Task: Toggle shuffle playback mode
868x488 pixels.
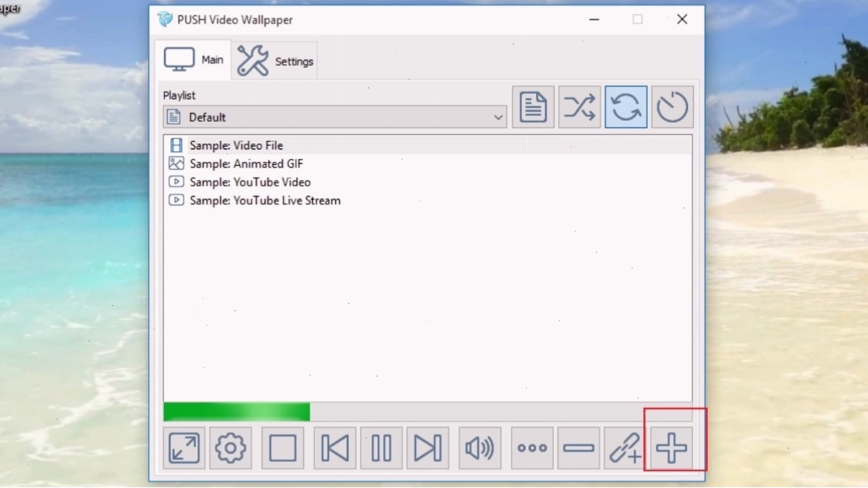Action: click(580, 107)
